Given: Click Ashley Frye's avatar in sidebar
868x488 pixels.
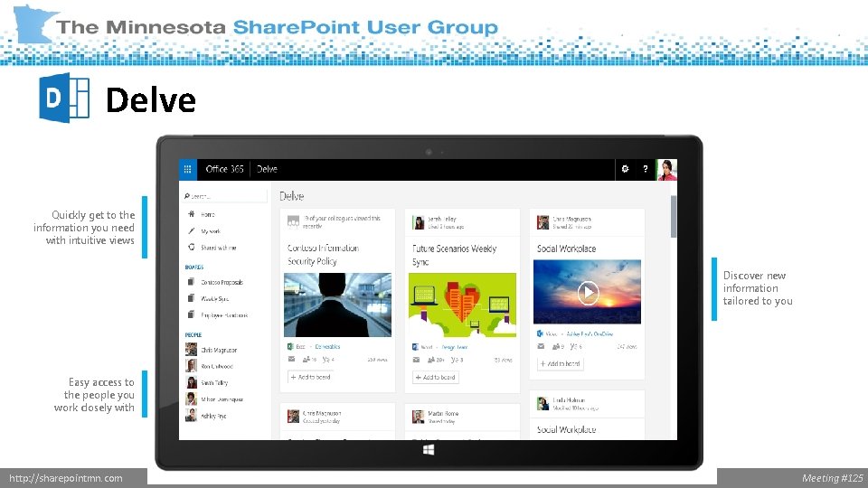Looking at the screenshot, I should [x=191, y=415].
